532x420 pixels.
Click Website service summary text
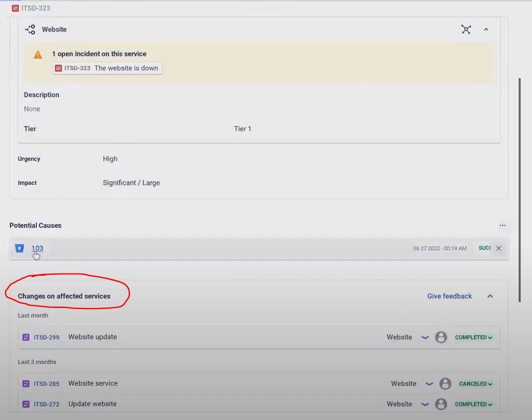pos(93,383)
